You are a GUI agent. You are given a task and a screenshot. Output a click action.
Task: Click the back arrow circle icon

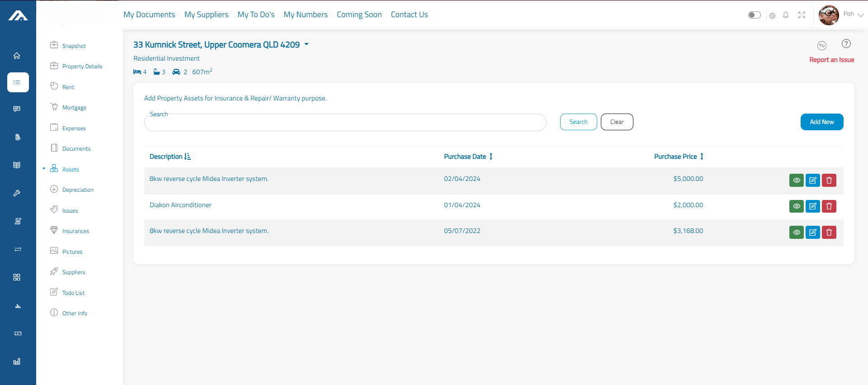821,46
